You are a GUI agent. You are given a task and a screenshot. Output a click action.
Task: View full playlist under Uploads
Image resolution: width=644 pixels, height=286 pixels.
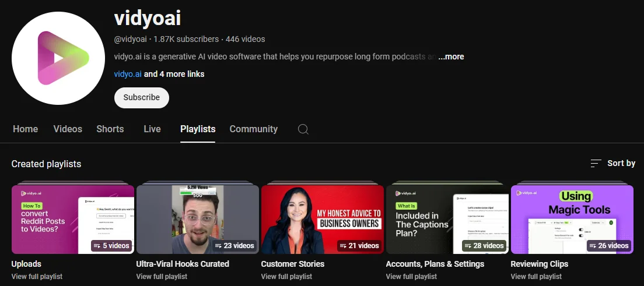tap(37, 277)
